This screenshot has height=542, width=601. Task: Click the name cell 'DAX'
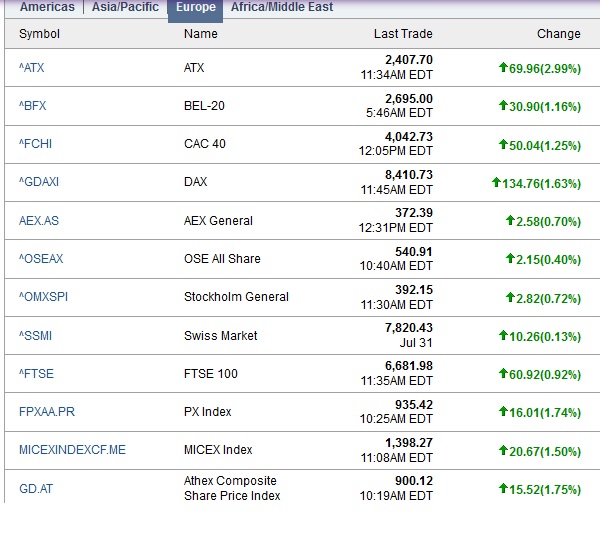coord(195,182)
